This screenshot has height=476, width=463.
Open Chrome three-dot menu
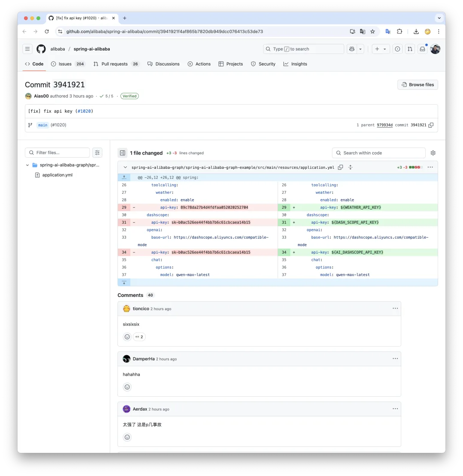click(439, 31)
